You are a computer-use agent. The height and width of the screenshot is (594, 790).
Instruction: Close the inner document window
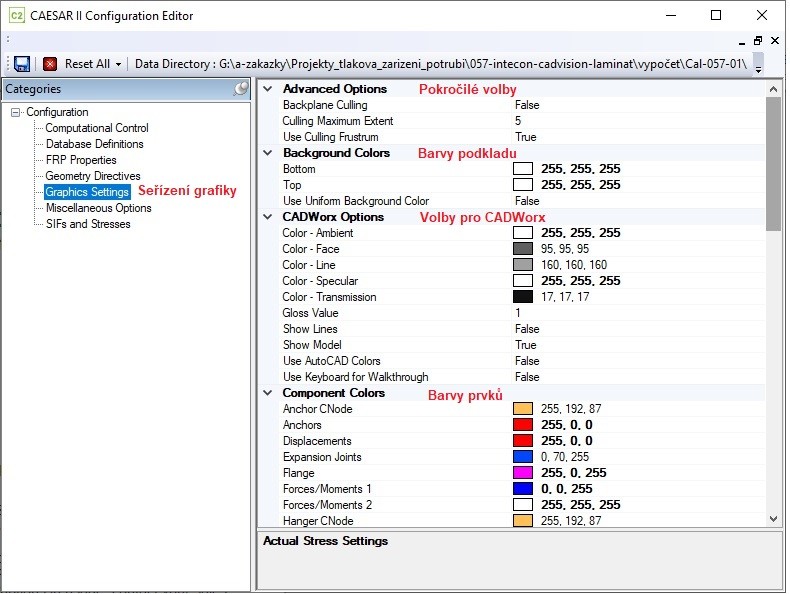tap(775, 41)
